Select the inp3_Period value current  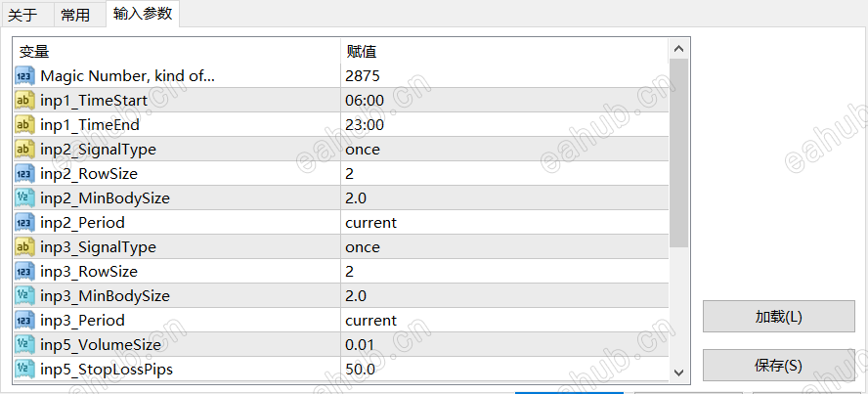pos(370,321)
